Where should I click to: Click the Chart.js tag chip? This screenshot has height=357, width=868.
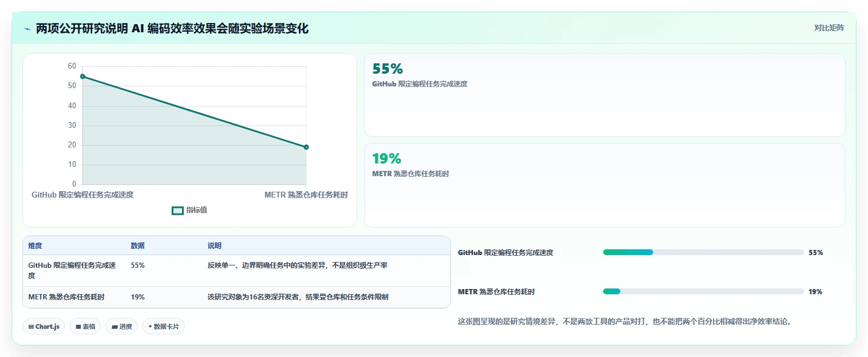44,326
